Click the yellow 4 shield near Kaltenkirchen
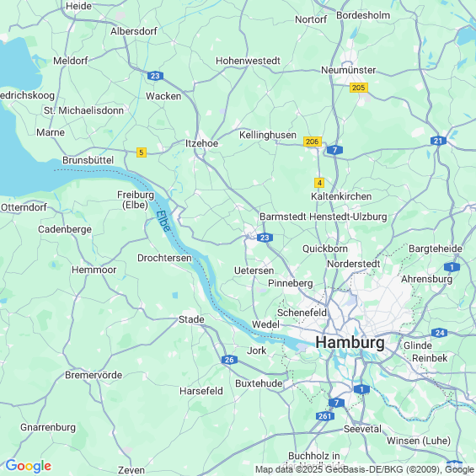This screenshot has height=476, width=476. pos(319,183)
